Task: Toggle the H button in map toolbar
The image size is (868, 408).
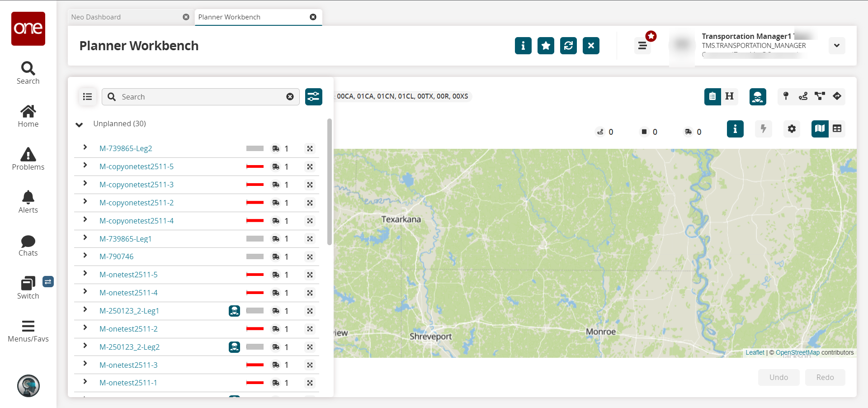Action: [x=729, y=96]
